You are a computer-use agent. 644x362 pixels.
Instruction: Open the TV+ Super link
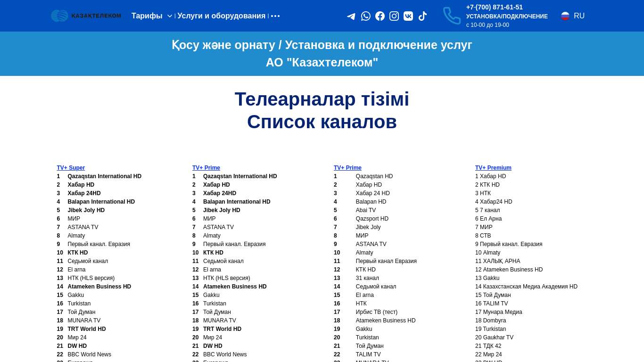coord(71,168)
